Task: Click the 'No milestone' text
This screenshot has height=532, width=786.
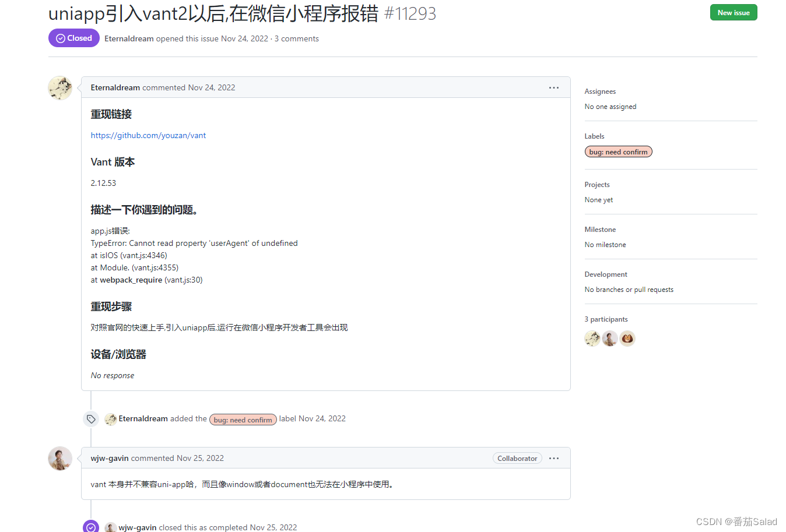Action: coord(605,245)
